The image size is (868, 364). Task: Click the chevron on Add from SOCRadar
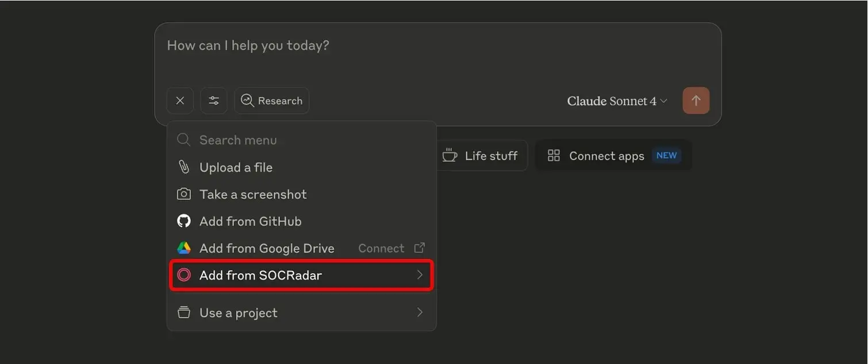click(x=420, y=276)
